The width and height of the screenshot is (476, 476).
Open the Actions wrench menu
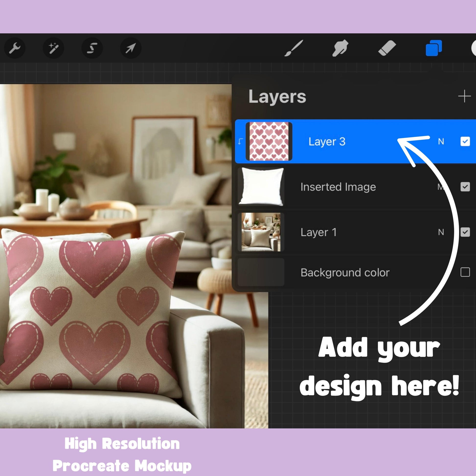point(15,48)
